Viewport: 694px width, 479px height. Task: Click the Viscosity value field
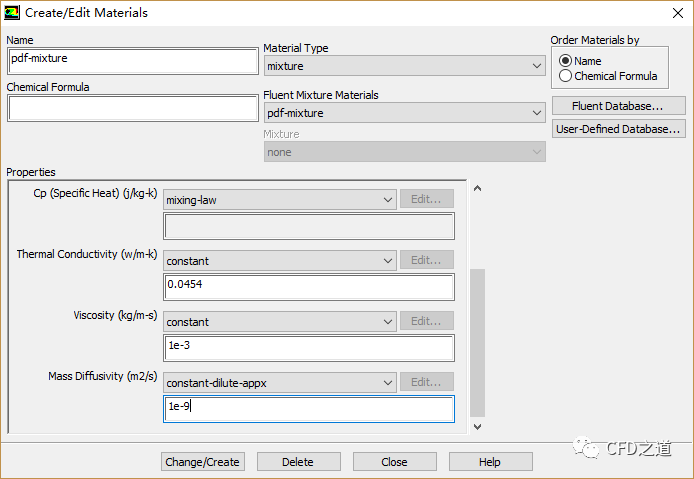click(x=309, y=348)
